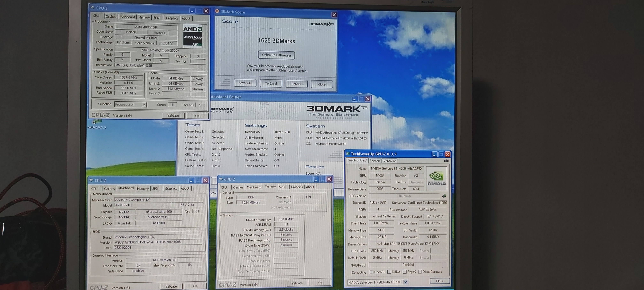
Task: Click CAS# Latency value 2.5 clocks
Action: click(x=286, y=229)
